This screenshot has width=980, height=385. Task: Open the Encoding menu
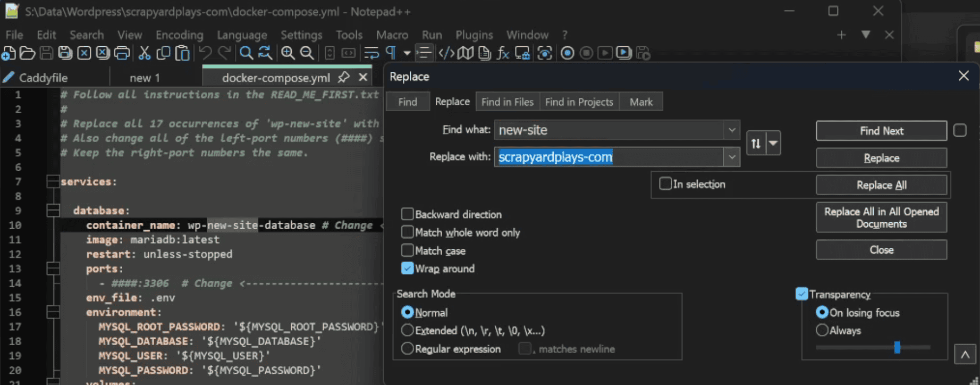[x=179, y=35]
